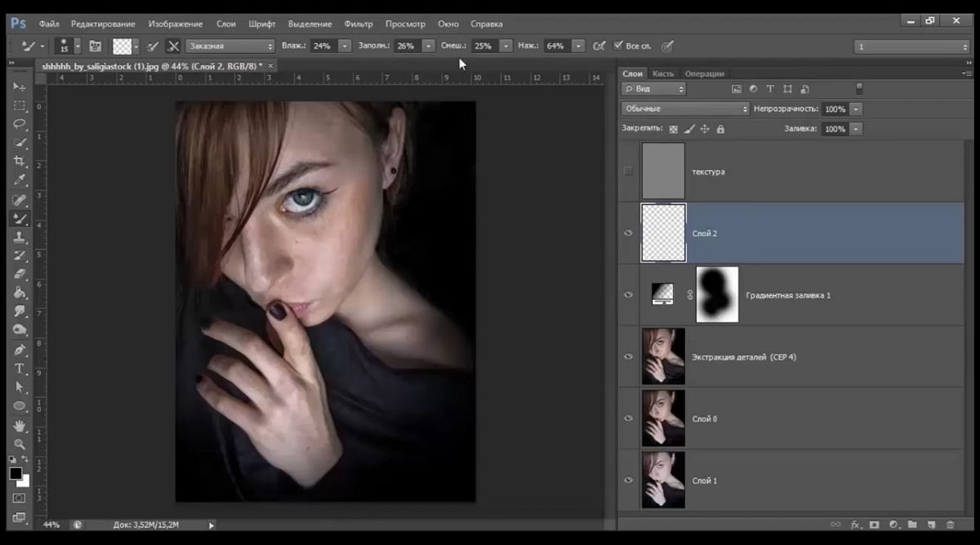Screen dimensions: 980x545
Task: Select the Paint Bucket tool
Action: pyautogui.click(x=20, y=293)
